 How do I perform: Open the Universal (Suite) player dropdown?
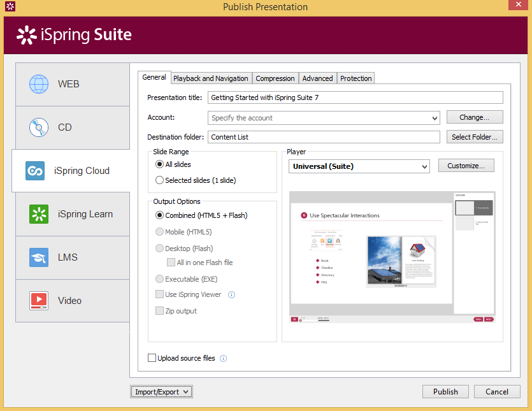coord(359,166)
